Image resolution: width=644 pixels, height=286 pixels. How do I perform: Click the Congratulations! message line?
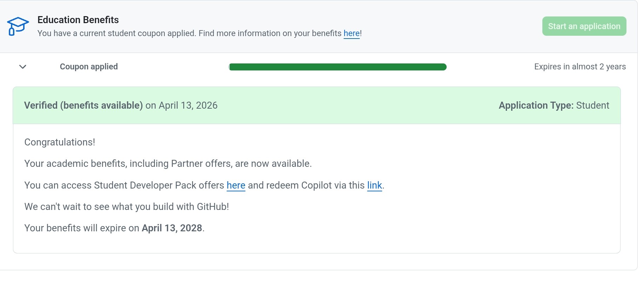(x=60, y=142)
